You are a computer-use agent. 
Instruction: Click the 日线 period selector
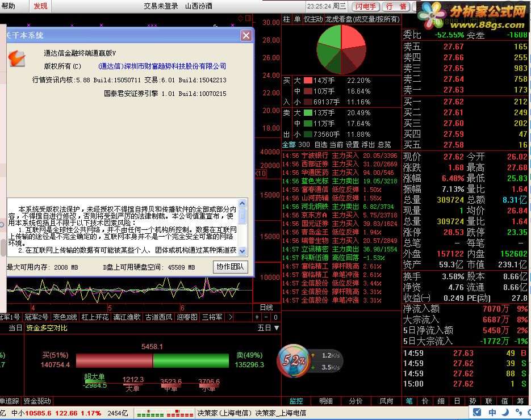tap(266, 307)
